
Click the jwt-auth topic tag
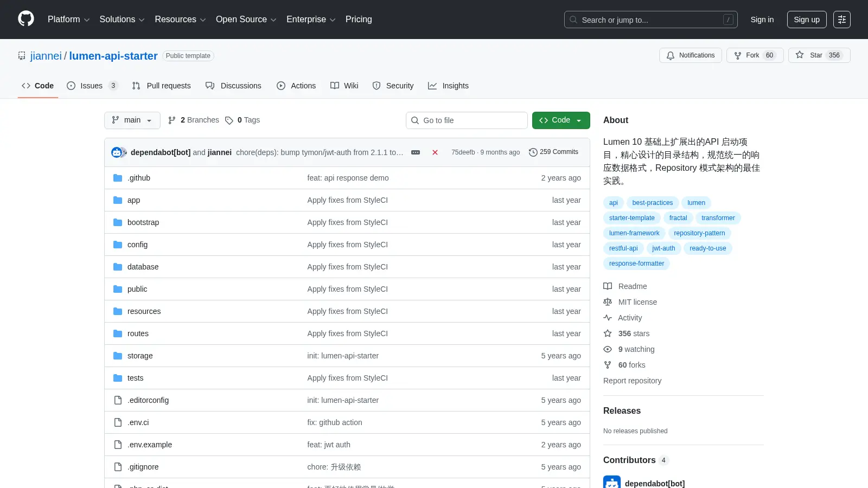(x=663, y=248)
